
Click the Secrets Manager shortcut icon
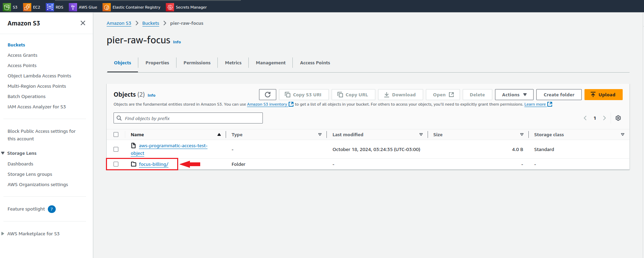[170, 7]
